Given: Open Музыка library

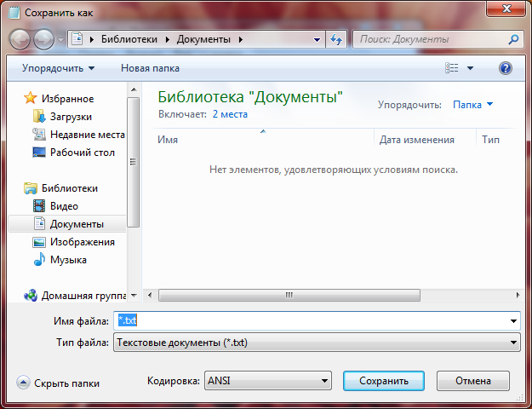Looking at the screenshot, I should coord(68,260).
